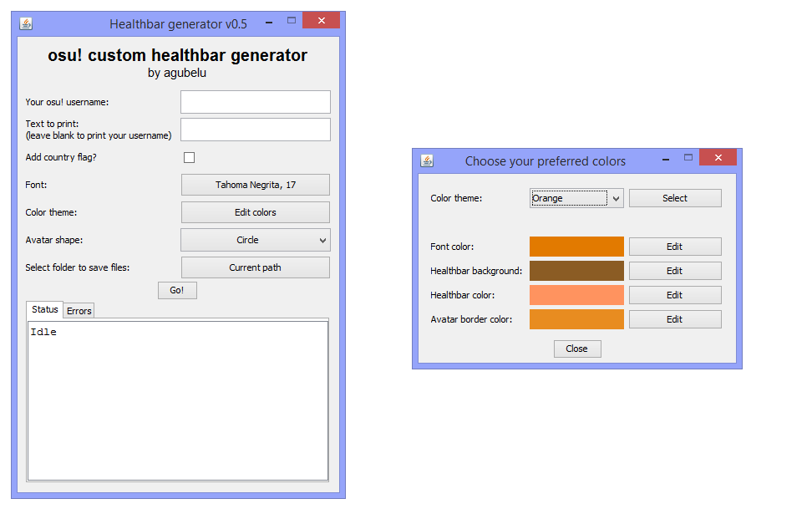Click inside the Status text area showing Idle
The height and width of the screenshot is (509, 812).
[x=178, y=400]
